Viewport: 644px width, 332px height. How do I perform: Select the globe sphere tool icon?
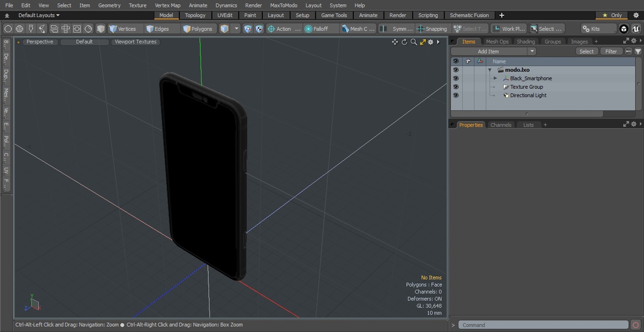point(19,29)
